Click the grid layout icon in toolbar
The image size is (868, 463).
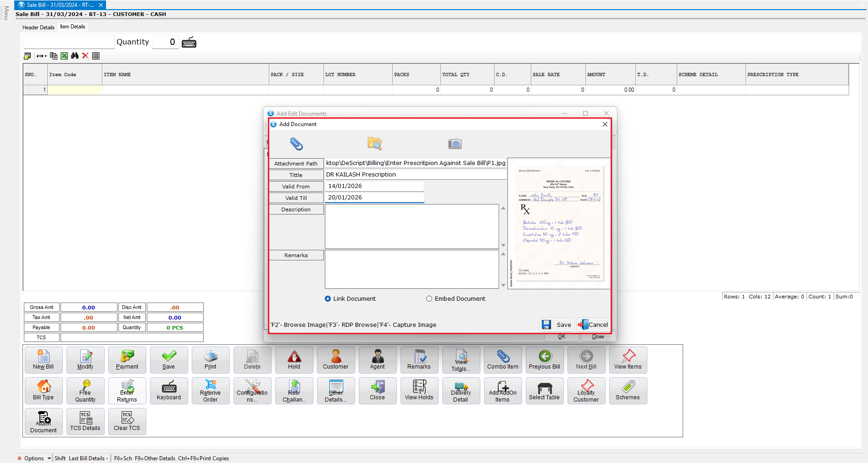pyautogui.click(x=96, y=56)
